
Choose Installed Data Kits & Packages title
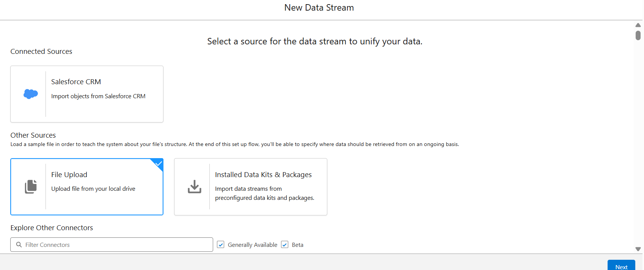[263, 175]
